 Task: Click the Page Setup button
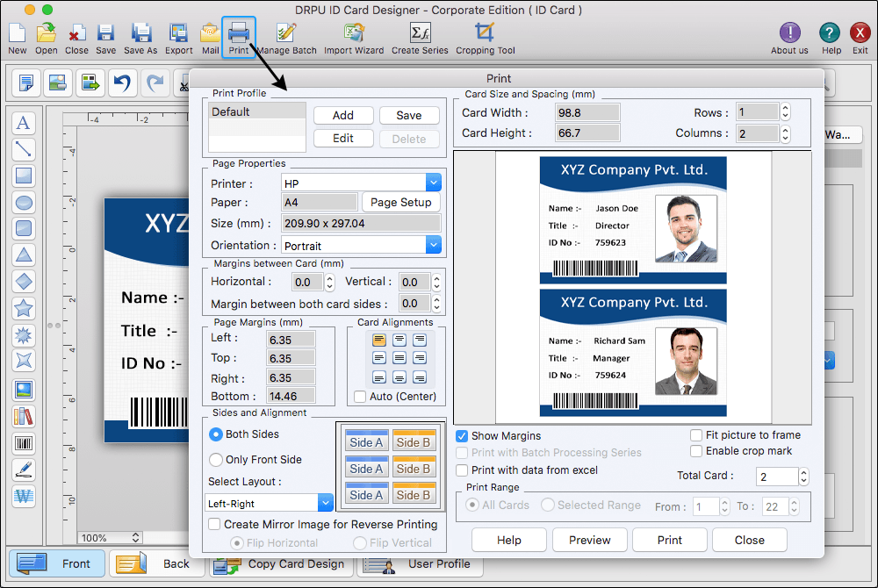[x=401, y=203]
